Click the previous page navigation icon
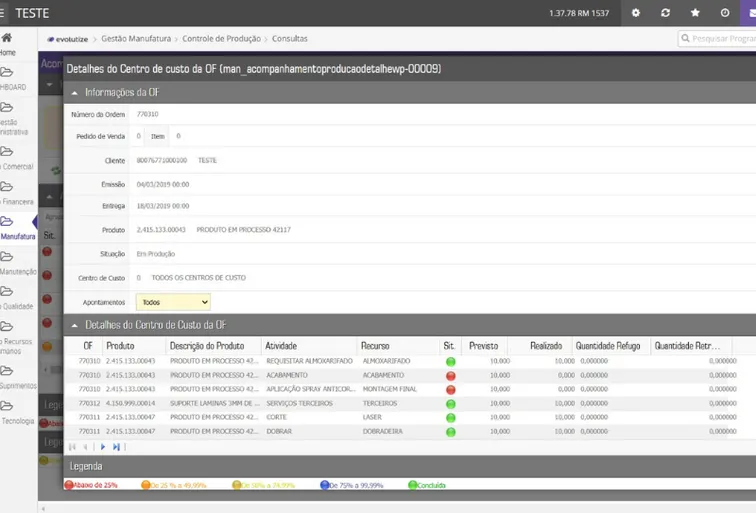Viewport: 756px width, 513px height. point(85,447)
